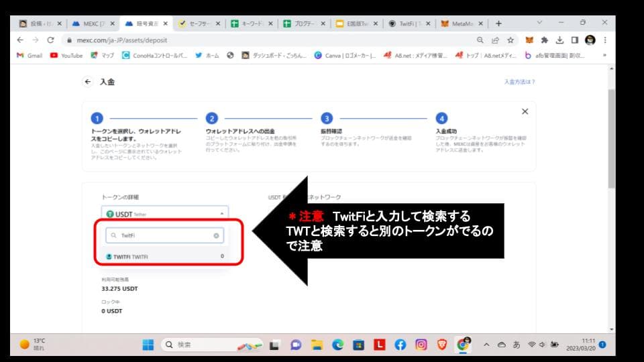
Task: Open File Explorer from taskbar
Action: pyautogui.click(x=317, y=345)
